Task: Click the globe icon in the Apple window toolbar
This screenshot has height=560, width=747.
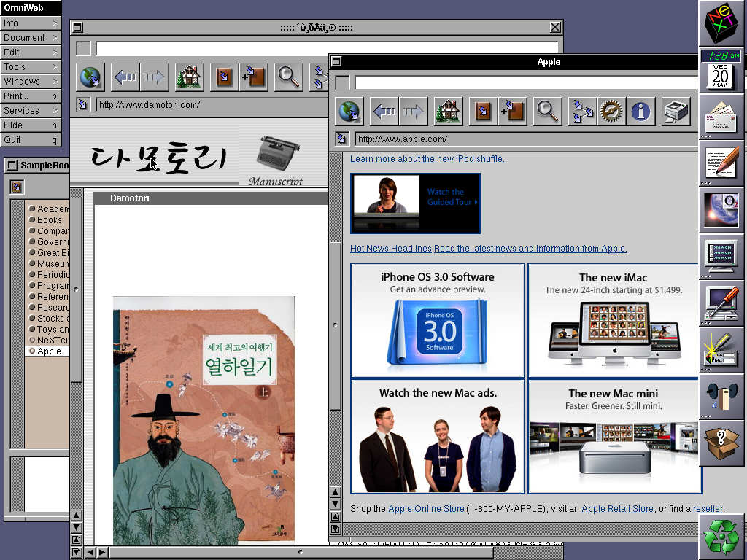Action: click(x=349, y=112)
